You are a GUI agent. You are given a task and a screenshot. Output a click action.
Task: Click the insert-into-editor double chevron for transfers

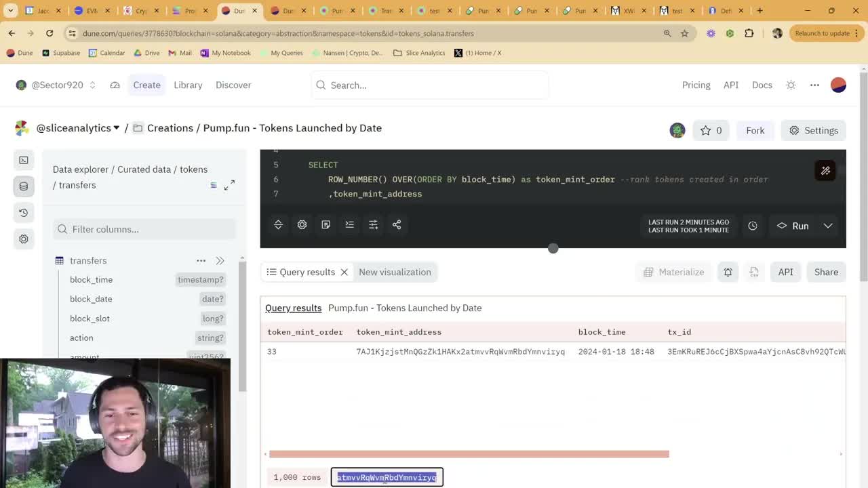[x=220, y=260]
